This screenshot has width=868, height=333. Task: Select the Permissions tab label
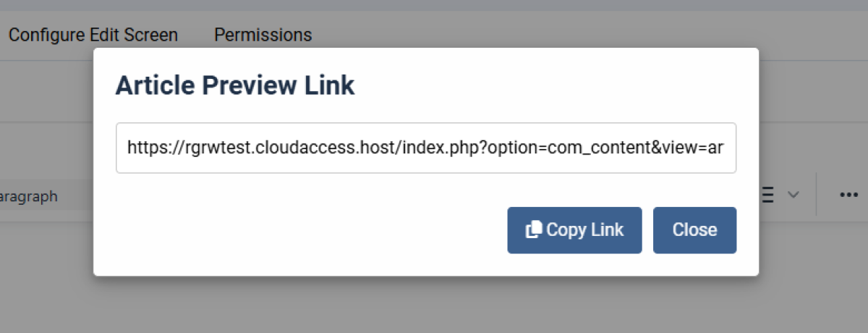coord(263,35)
